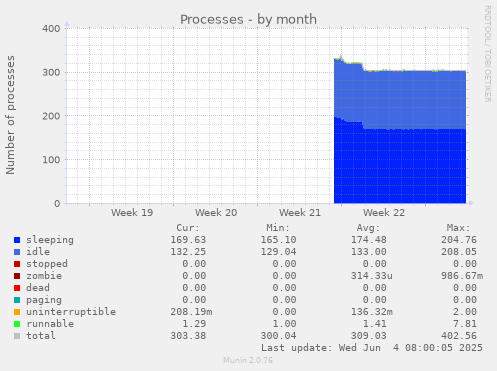Viewport: 497px width, 371px height.
Task: Click the 'Munin 2.0.76' version text
Action: (248, 360)
